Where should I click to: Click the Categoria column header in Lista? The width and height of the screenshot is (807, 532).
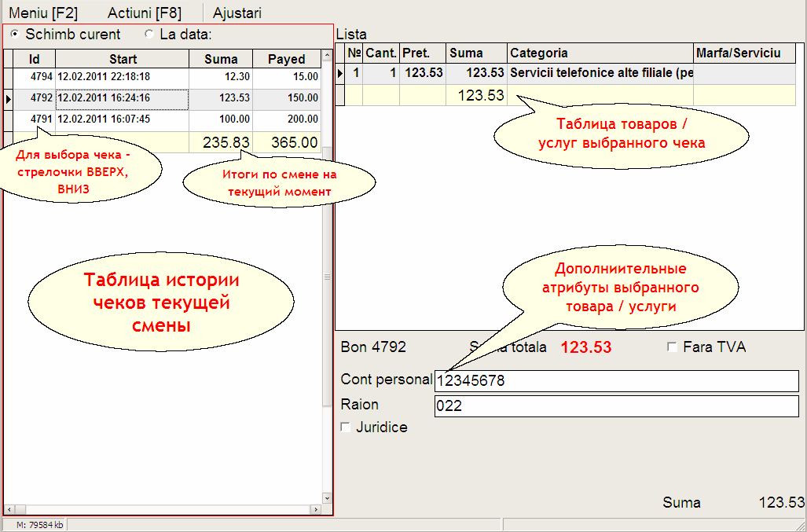click(600, 53)
